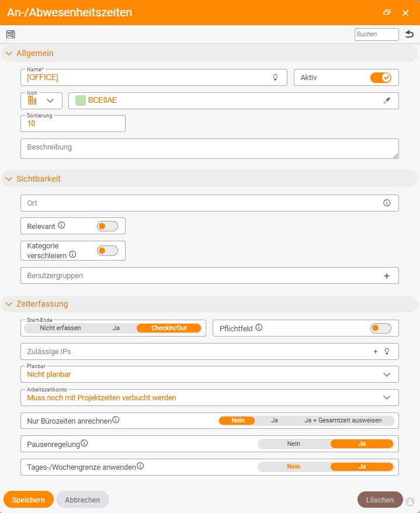
Task: Select 'Ja' for Nur Bürozeiten anrechnen
Action: click(274, 421)
